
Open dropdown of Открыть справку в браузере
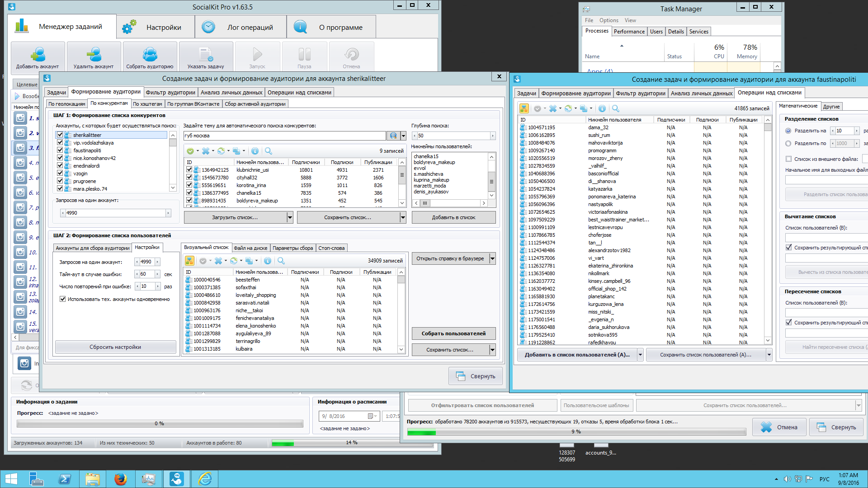click(492, 258)
